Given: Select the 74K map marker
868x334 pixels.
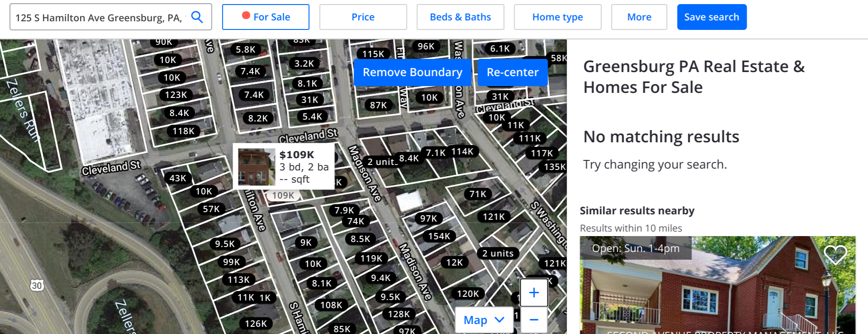Looking at the screenshot, I should 356,221.
